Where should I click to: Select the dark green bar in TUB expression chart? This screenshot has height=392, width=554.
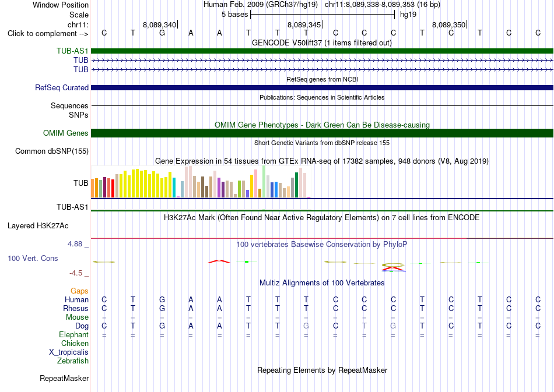tap(297, 185)
